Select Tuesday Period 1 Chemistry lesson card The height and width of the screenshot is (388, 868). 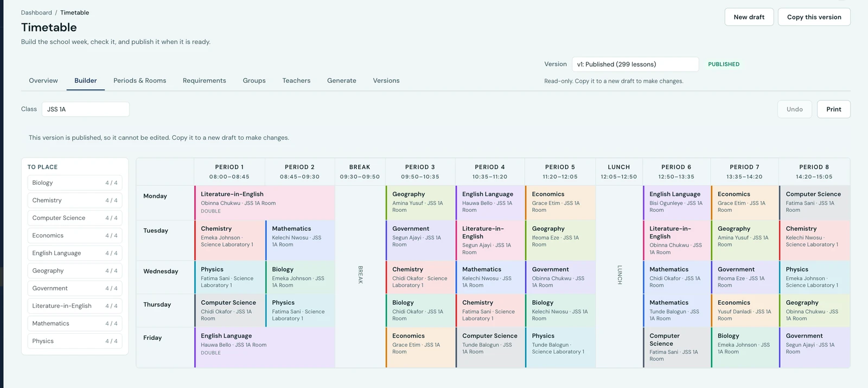coord(229,240)
